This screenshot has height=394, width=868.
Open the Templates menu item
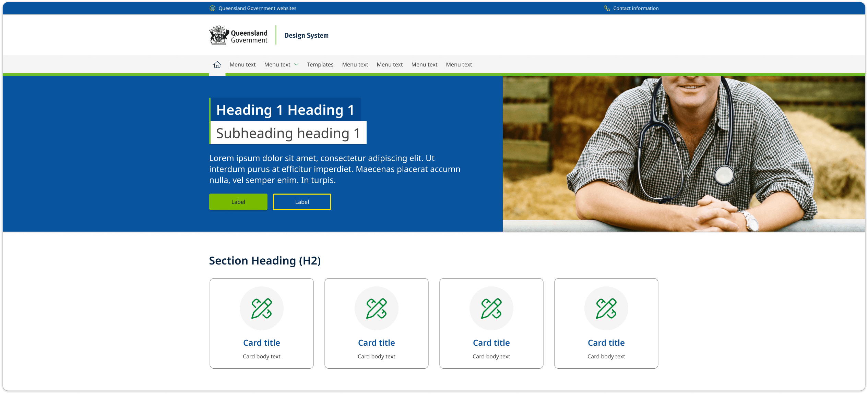coord(320,64)
